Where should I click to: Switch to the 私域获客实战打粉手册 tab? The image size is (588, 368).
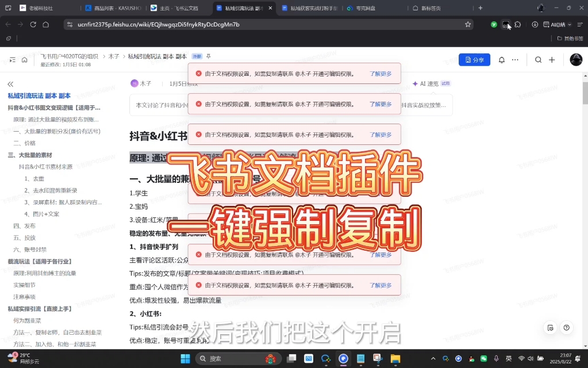coord(309,8)
